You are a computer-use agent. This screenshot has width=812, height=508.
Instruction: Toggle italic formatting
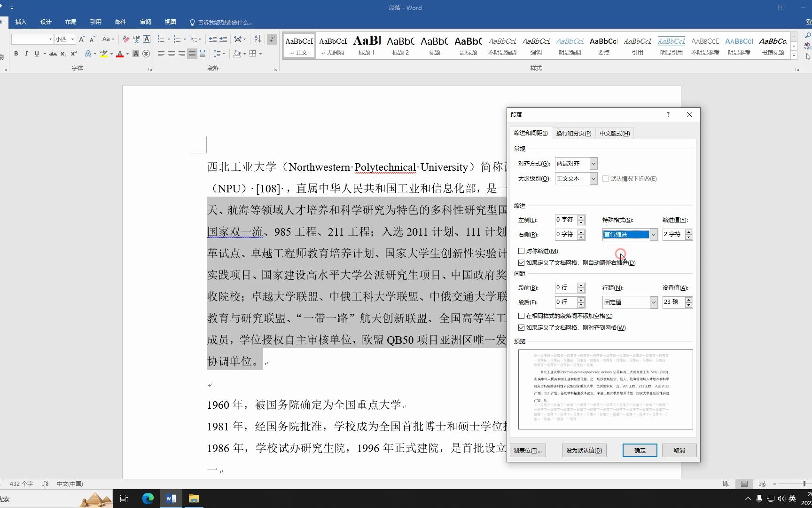click(x=26, y=54)
